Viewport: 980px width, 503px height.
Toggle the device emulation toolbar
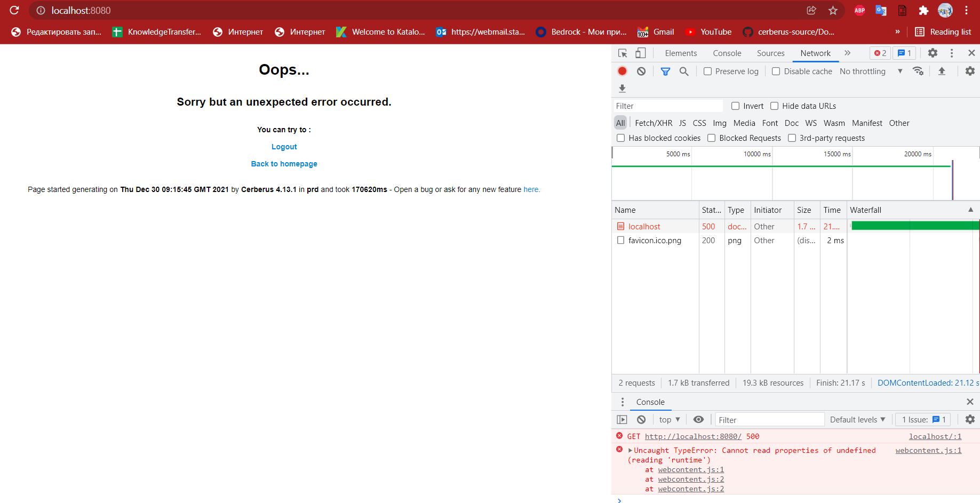640,53
